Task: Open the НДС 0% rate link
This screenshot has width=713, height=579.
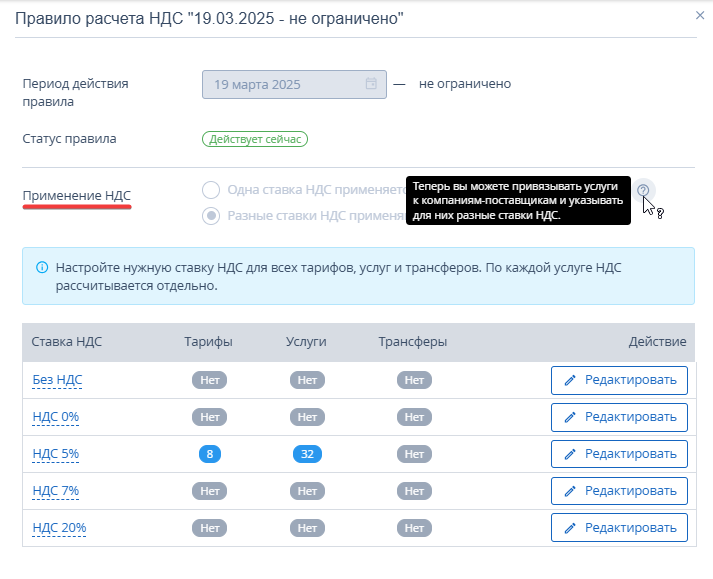Action: 56,417
